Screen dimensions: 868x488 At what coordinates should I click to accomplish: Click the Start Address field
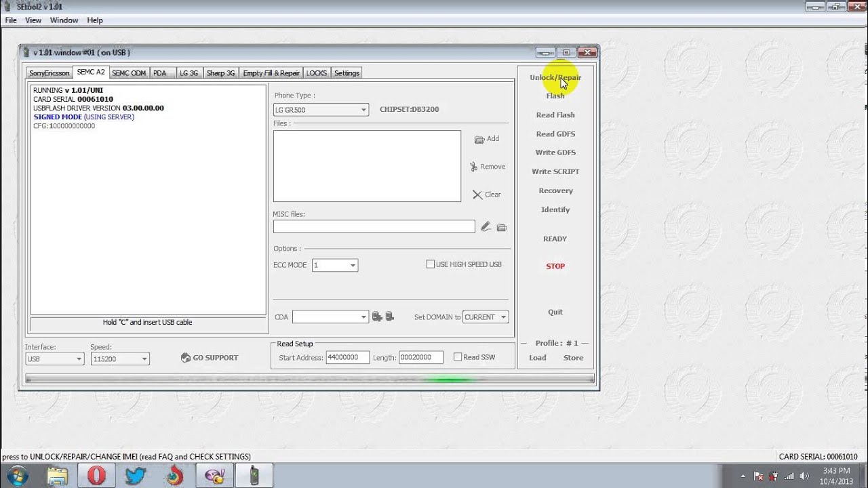click(348, 357)
